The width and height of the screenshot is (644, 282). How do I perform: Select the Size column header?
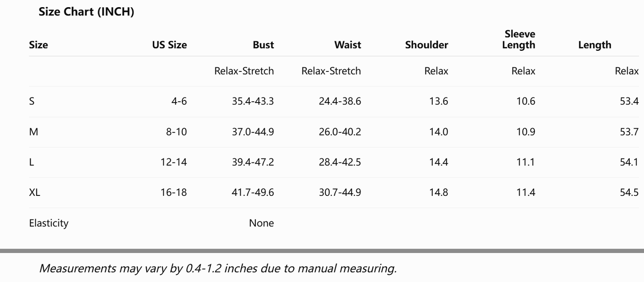38,45
